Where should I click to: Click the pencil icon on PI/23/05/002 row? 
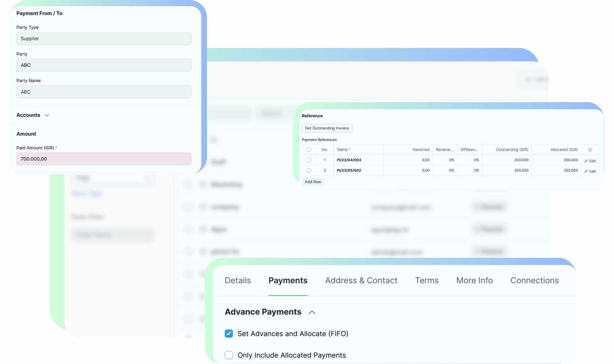click(586, 171)
